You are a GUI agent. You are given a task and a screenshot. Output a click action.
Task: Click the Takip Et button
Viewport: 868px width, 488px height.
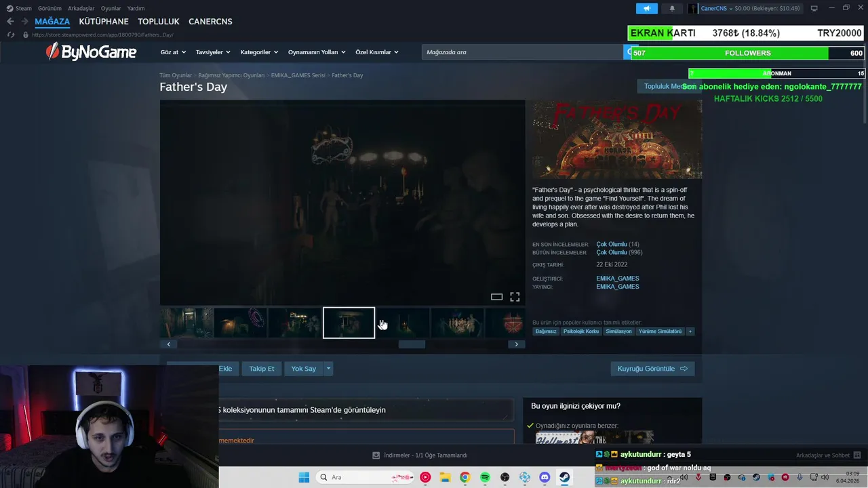[x=261, y=369]
